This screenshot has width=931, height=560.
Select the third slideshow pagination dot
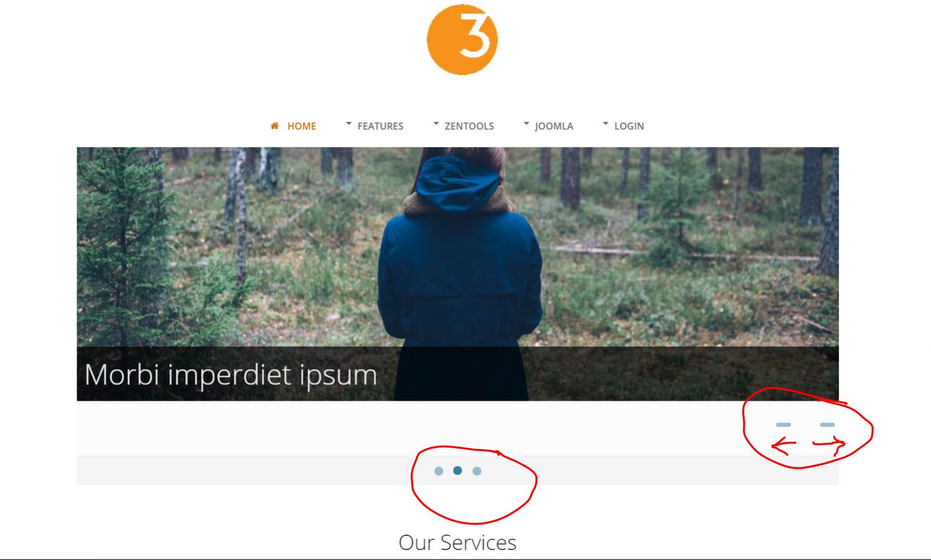[x=477, y=471]
